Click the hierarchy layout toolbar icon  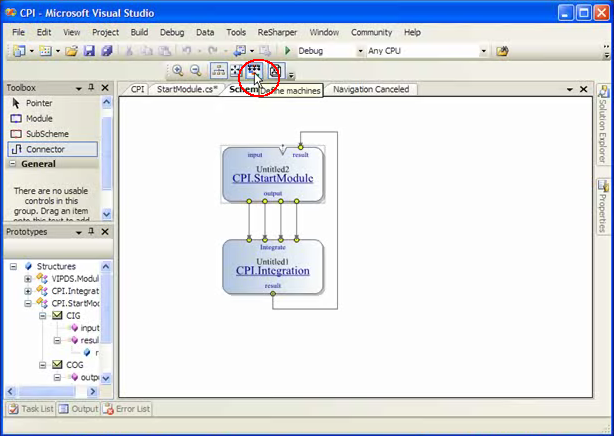[219, 71]
